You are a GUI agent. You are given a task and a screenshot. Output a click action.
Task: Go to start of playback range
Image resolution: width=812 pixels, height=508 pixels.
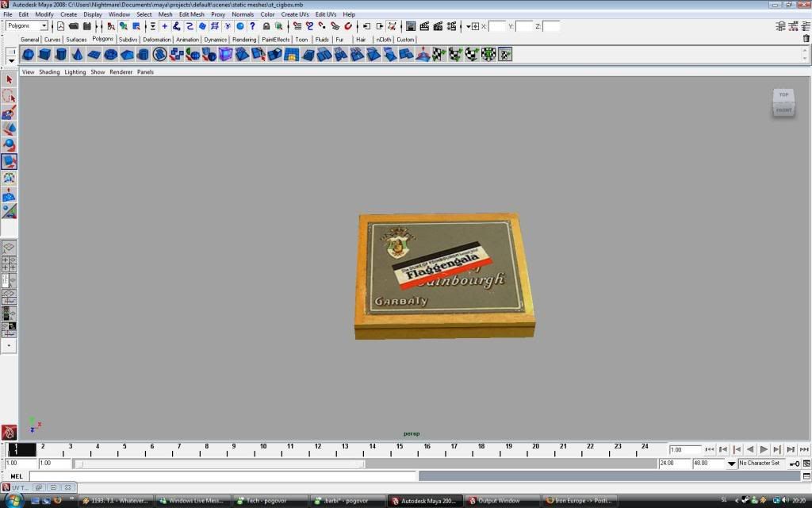[710, 449]
